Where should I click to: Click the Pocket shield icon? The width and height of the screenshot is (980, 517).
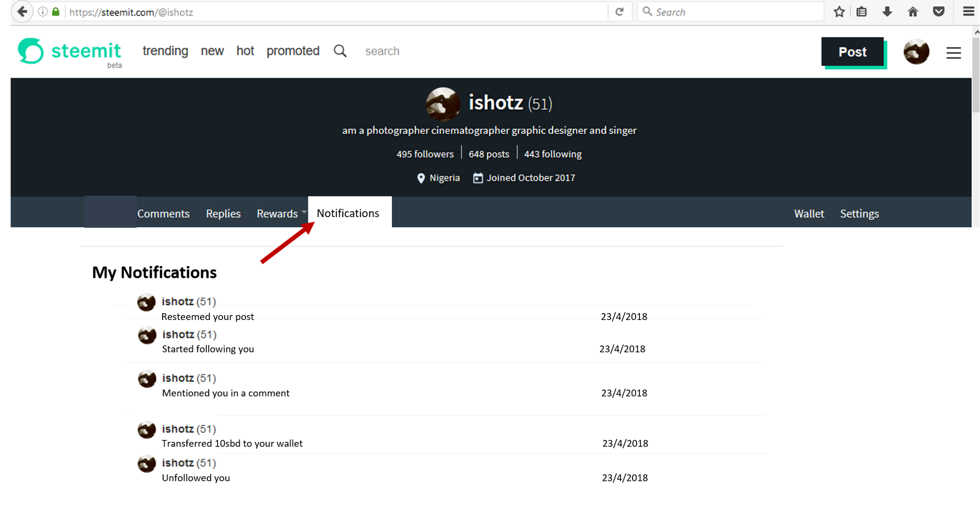pyautogui.click(x=938, y=12)
